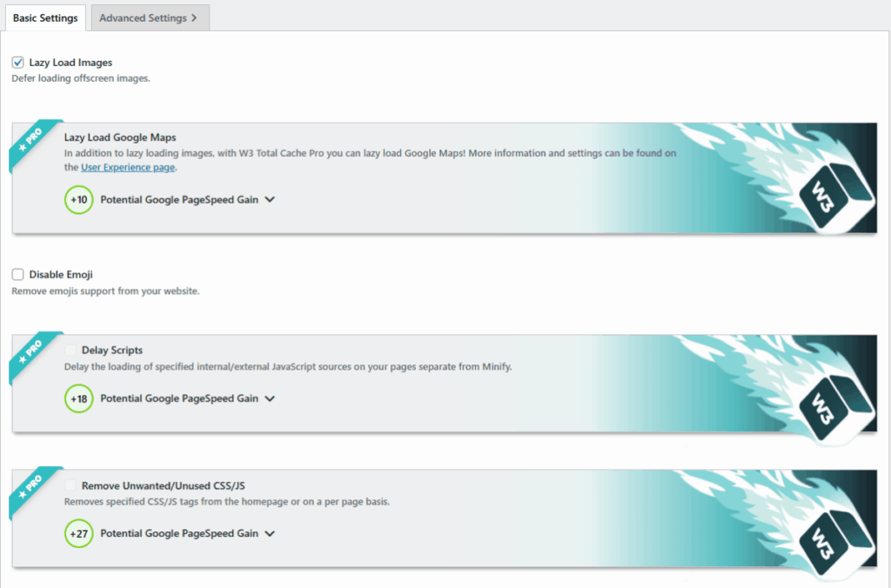The width and height of the screenshot is (891, 588).
Task: Expand PageSpeed Gain chevron under Delay Scripts
Action: (270, 398)
